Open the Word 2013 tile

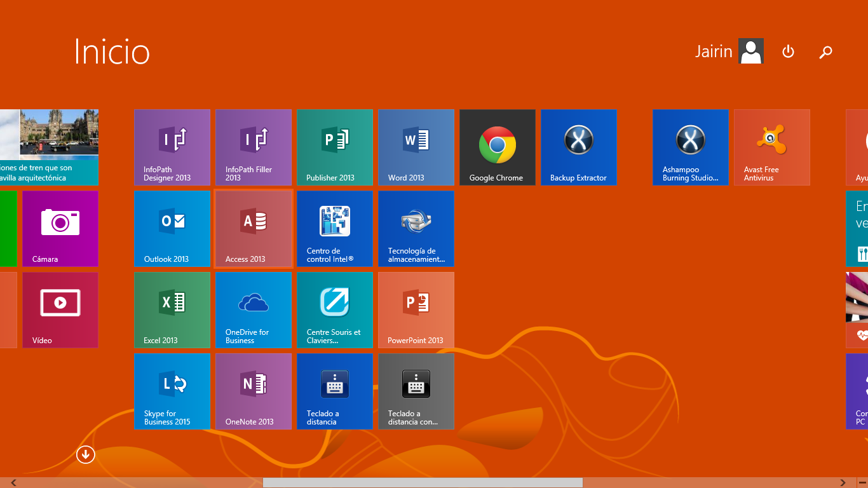coord(416,147)
